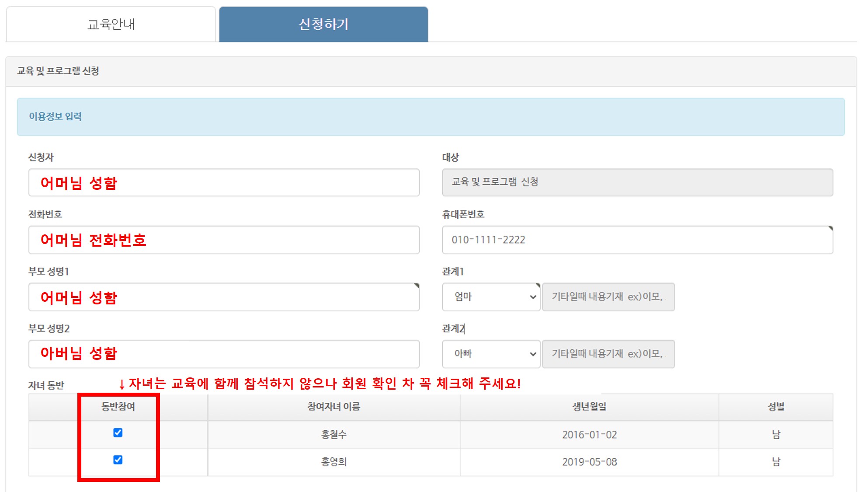Toggle the 동반참여 checkbox for 홍영희
Image resolution: width=868 pixels, height=492 pixels.
pyautogui.click(x=118, y=460)
